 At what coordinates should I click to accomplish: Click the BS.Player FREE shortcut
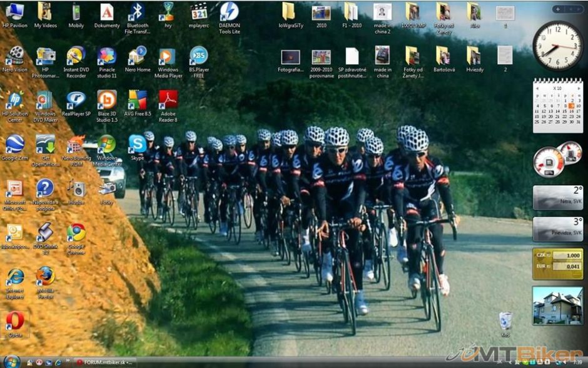click(x=198, y=56)
